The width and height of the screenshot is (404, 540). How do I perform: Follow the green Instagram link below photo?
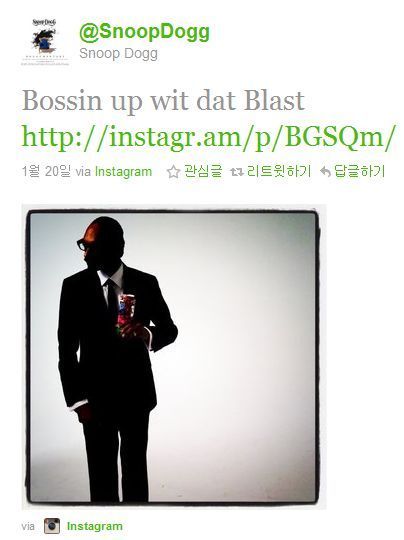pyautogui.click(x=95, y=526)
